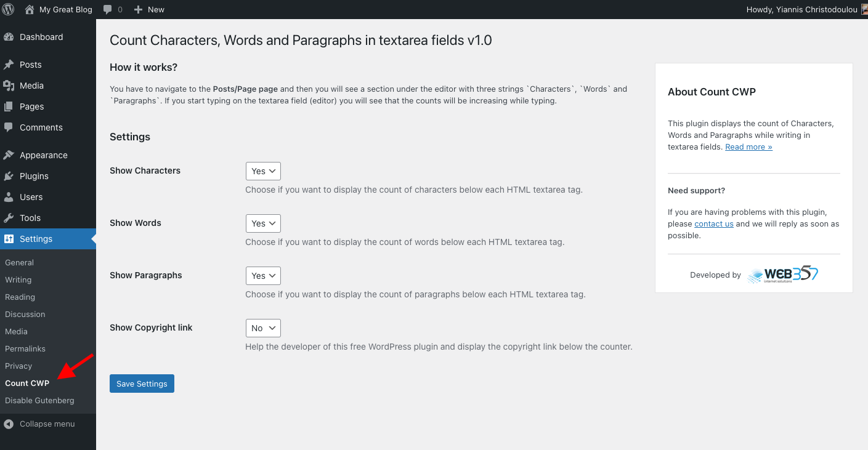This screenshot has height=450, width=868.
Task: Open the Permalinks settings submenu item
Action: click(25, 348)
